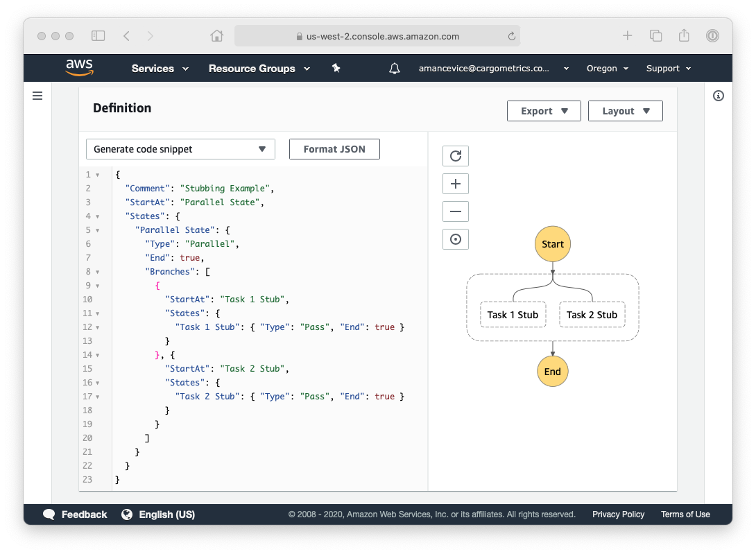Open the browser share menu
Image resolution: width=756 pixels, height=554 pixels.
684,35
